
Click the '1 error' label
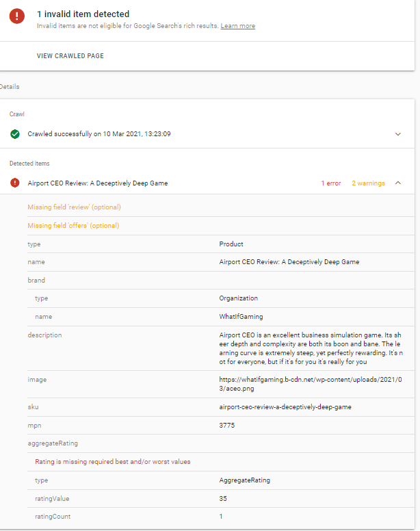tap(330, 183)
